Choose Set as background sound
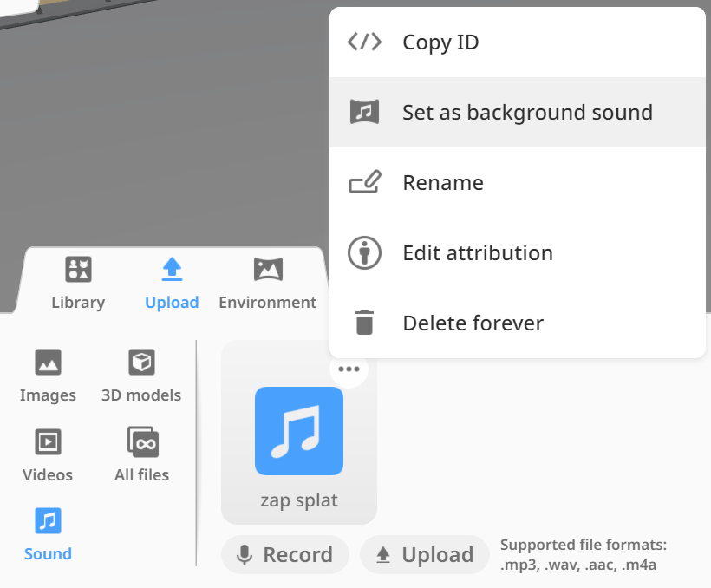The image size is (711, 588). [518, 112]
